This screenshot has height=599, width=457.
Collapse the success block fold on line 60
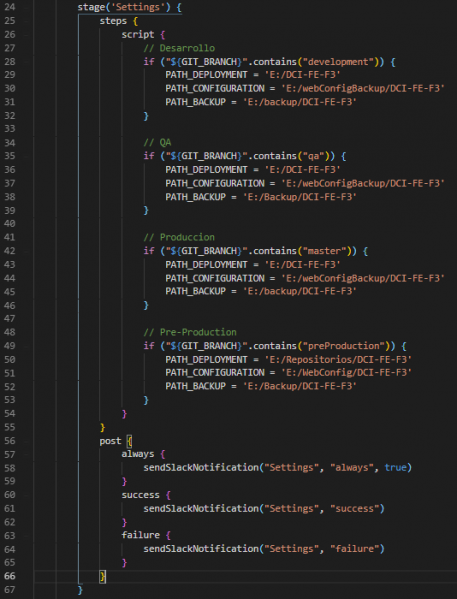[x=26, y=495]
